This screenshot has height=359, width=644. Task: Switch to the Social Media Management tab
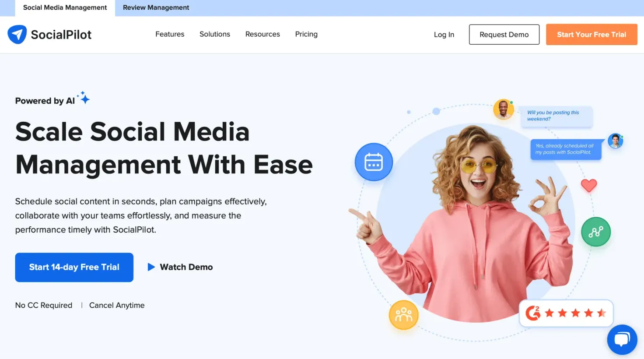[x=65, y=8]
